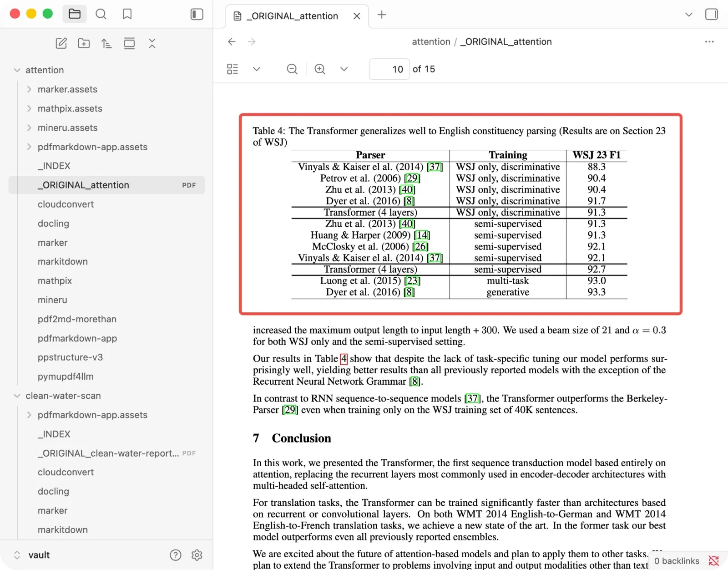Toggle PDF outline/thumbnails sidebar icon

click(x=233, y=69)
